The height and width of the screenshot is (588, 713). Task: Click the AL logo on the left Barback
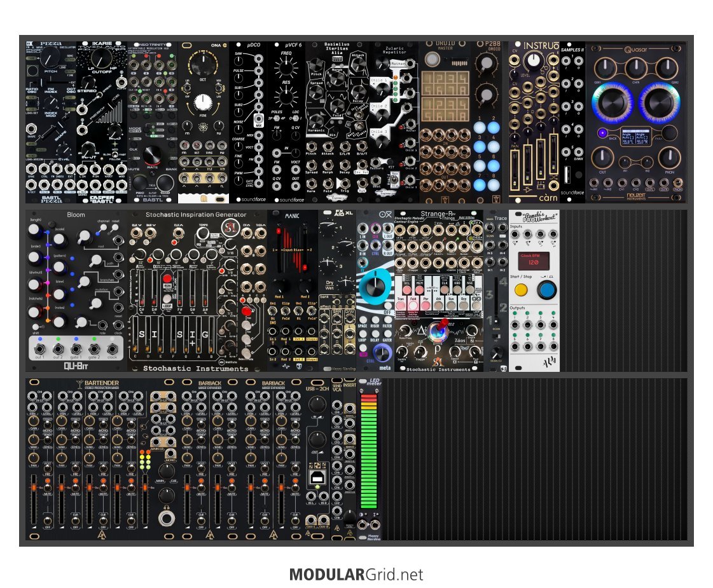click(x=210, y=535)
